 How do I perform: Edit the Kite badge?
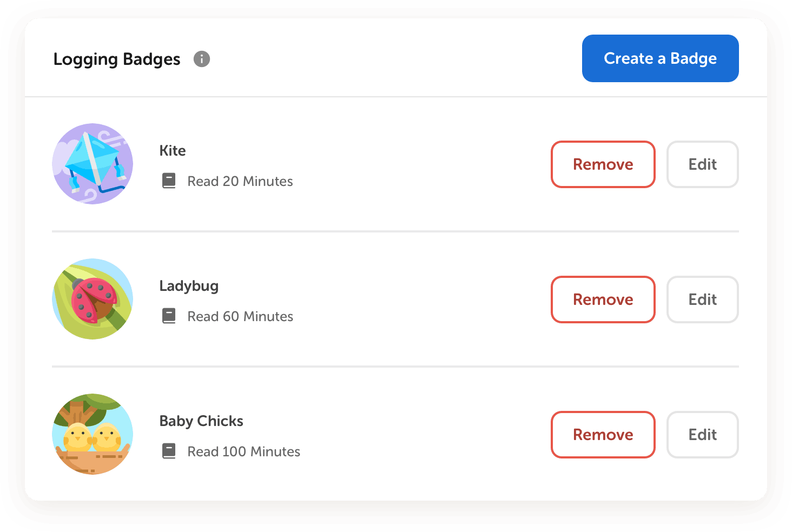702,164
